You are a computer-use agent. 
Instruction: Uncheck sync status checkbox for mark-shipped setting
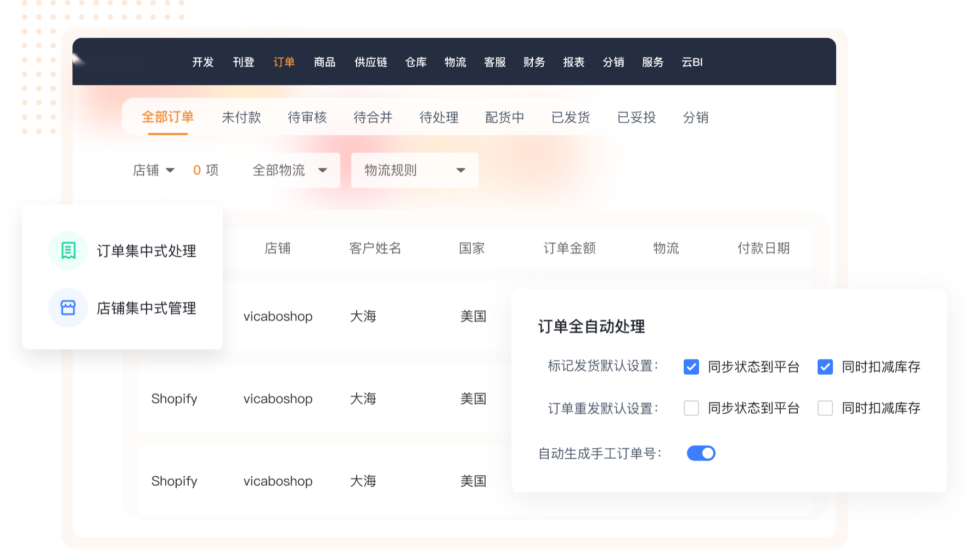(691, 367)
